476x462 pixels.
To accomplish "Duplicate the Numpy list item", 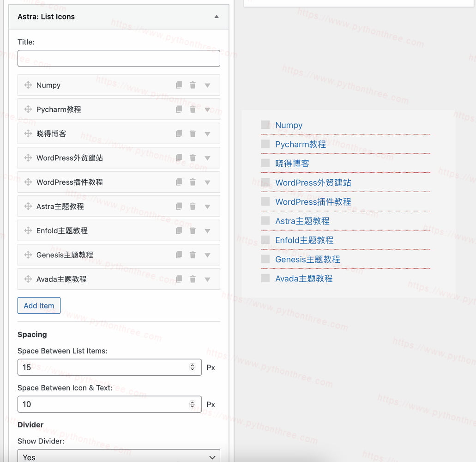I will [x=179, y=85].
